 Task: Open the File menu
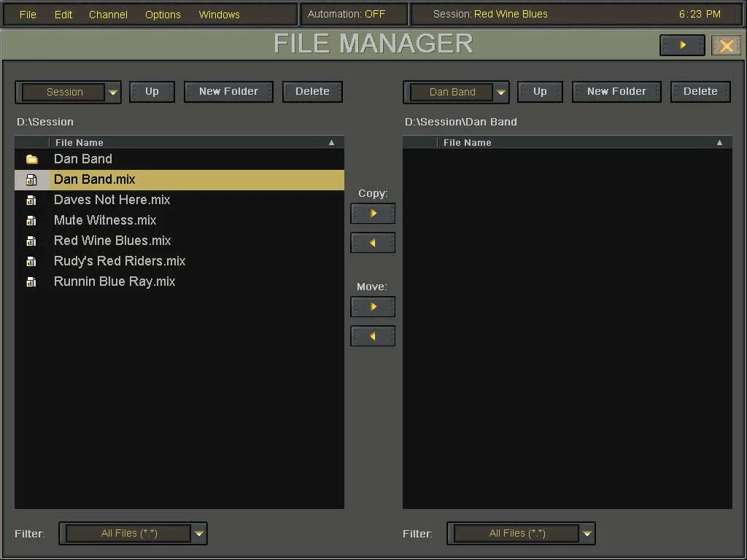coord(28,15)
